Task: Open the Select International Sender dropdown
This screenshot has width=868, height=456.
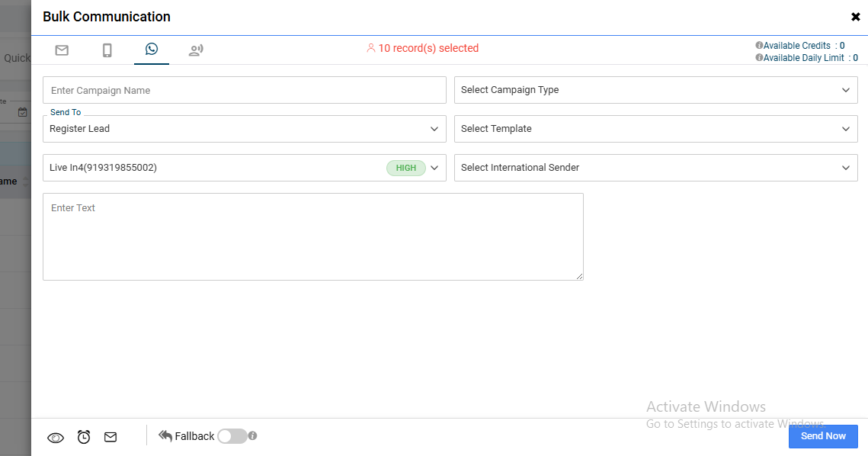Action: (655, 168)
